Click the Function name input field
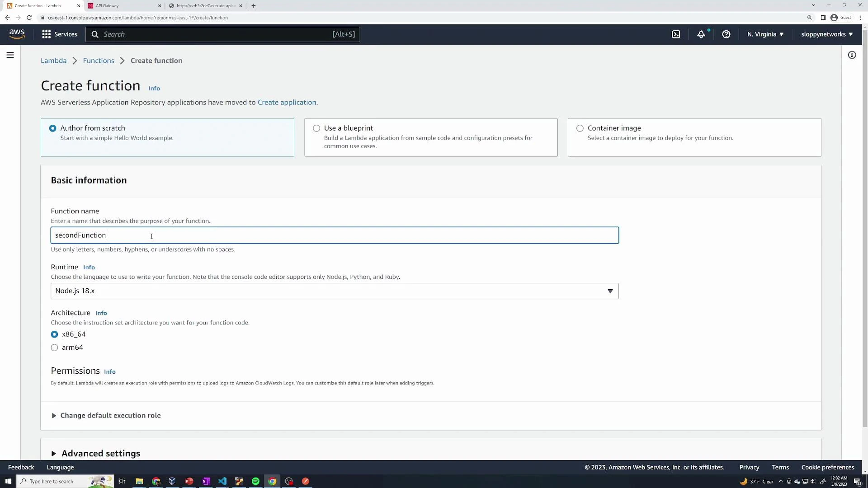The image size is (868, 488). pos(335,235)
